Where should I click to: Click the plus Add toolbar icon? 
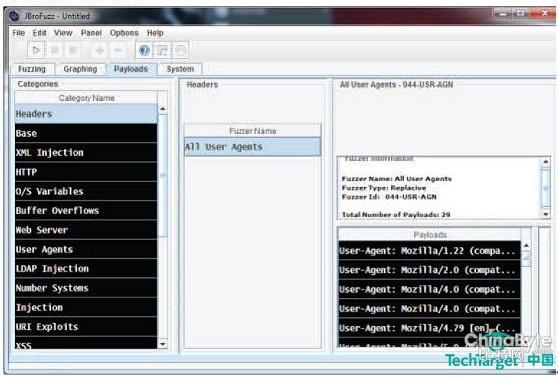click(x=100, y=50)
